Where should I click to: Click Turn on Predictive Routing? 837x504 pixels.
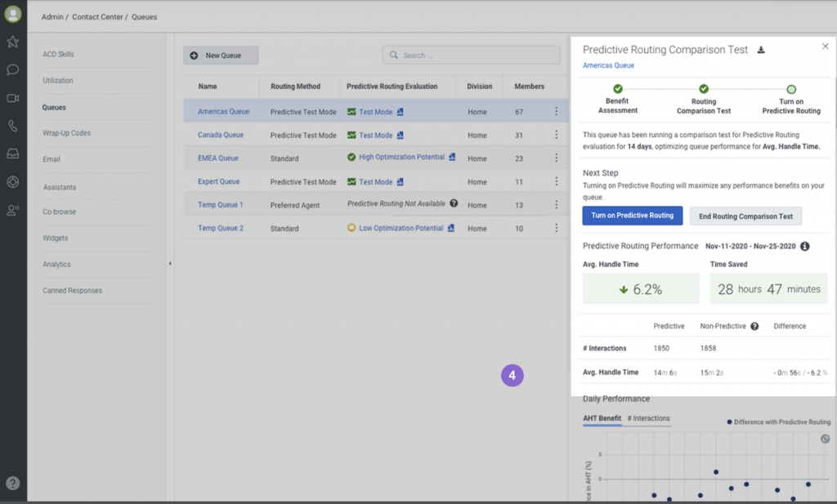(633, 215)
